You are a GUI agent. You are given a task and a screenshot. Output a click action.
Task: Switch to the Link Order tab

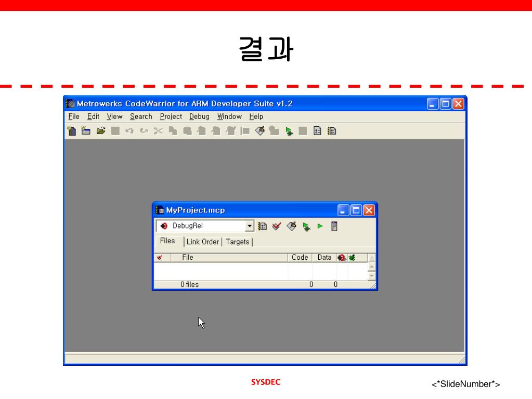pos(202,242)
